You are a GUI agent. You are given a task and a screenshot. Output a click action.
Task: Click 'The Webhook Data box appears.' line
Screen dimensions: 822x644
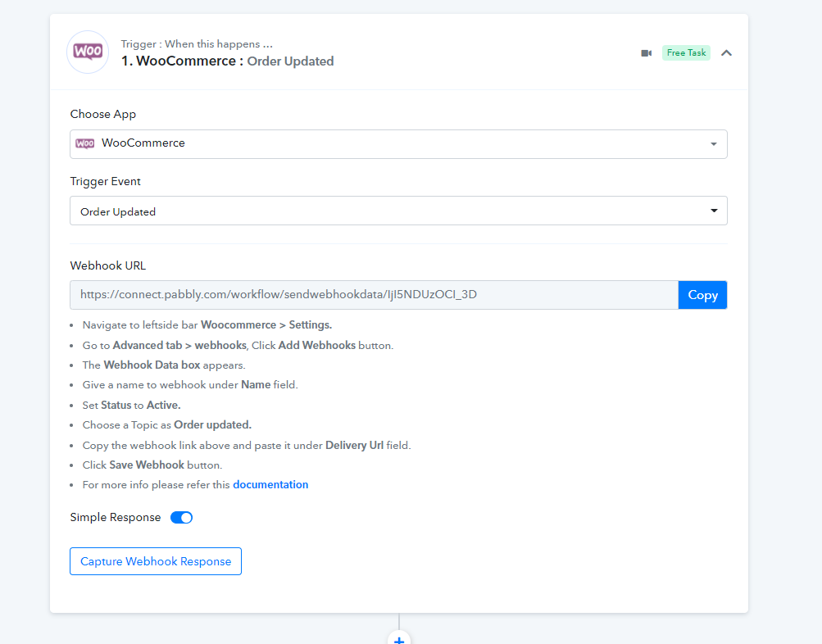pos(164,365)
